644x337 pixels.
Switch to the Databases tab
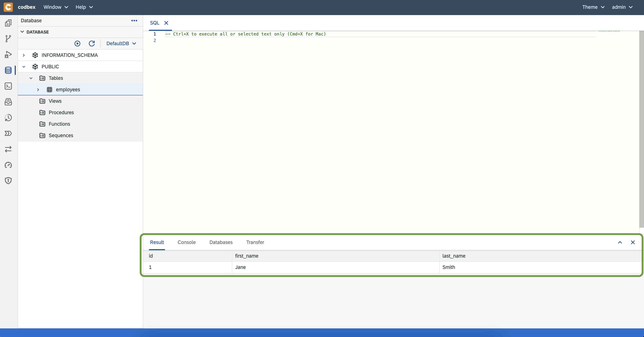tap(221, 242)
